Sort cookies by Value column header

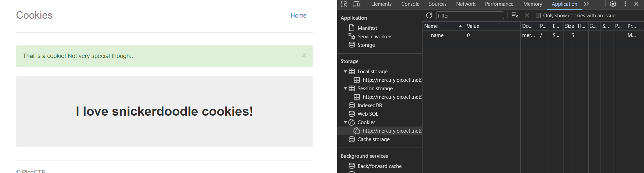tap(493, 26)
